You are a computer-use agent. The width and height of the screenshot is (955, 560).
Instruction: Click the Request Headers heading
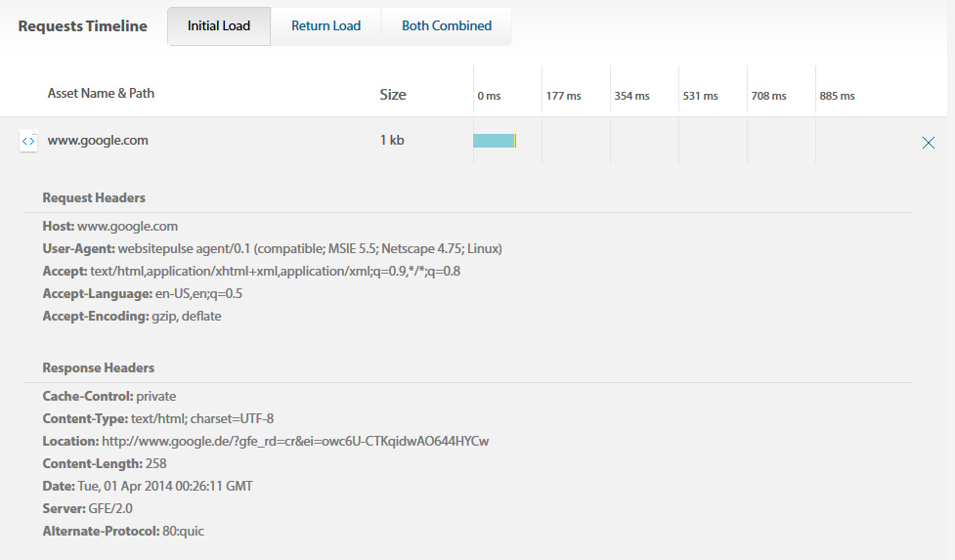pyautogui.click(x=94, y=197)
